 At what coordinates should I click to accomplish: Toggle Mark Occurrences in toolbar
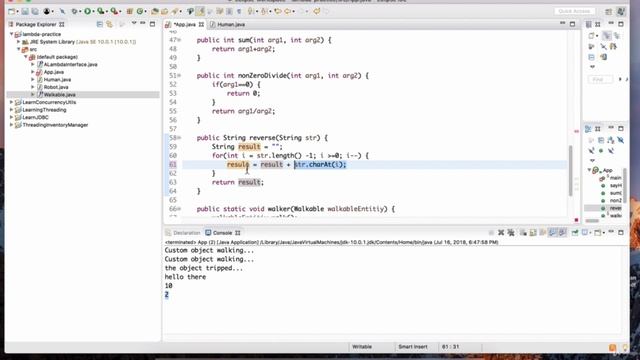coord(200,11)
